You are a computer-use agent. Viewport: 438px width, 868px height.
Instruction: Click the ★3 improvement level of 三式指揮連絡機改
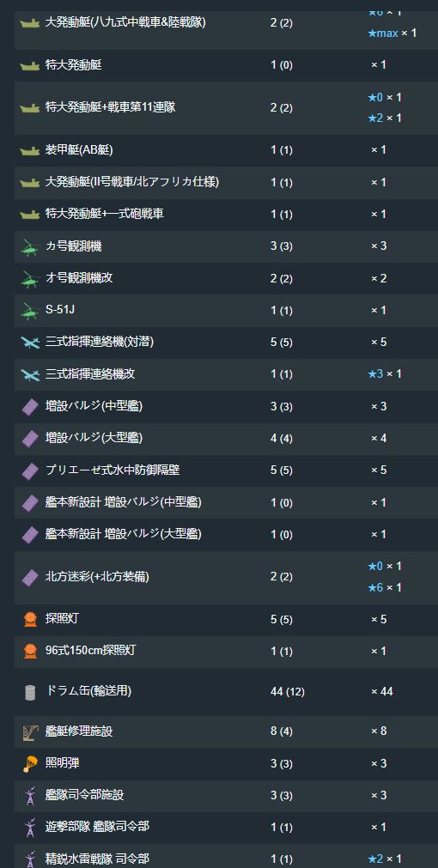click(x=375, y=374)
